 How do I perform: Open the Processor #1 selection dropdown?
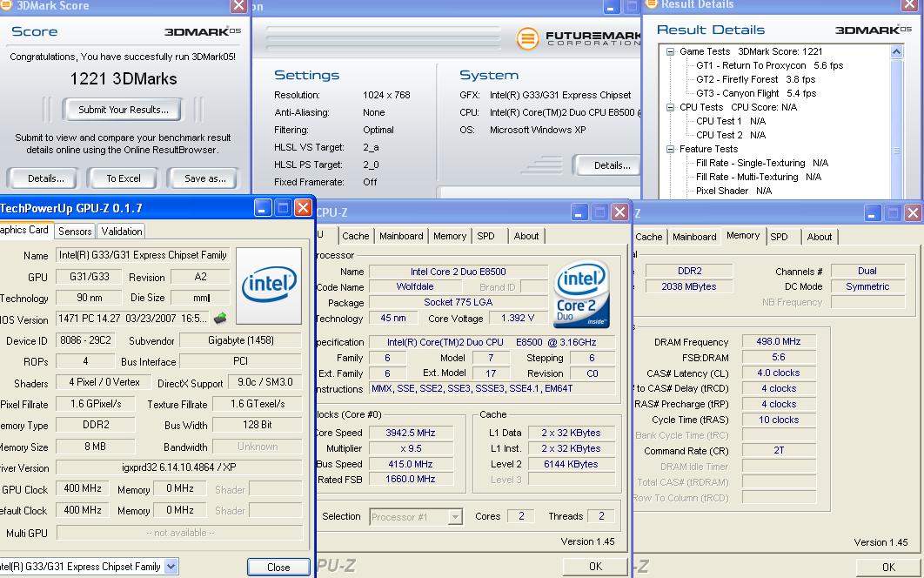[x=455, y=517]
